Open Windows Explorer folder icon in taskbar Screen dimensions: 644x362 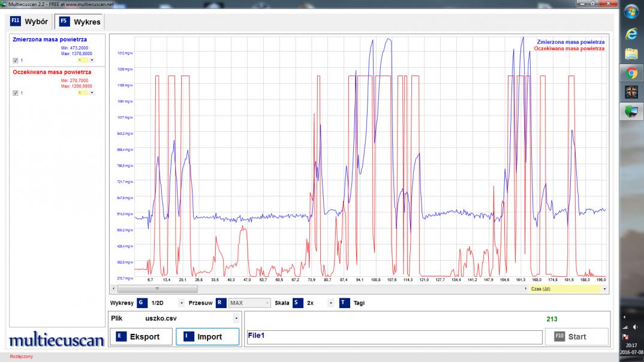tap(631, 54)
